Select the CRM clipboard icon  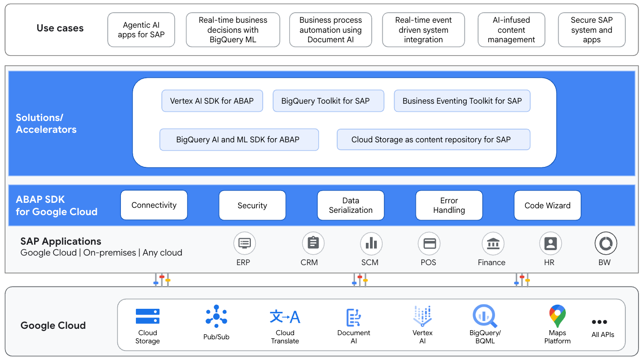(x=312, y=243)
